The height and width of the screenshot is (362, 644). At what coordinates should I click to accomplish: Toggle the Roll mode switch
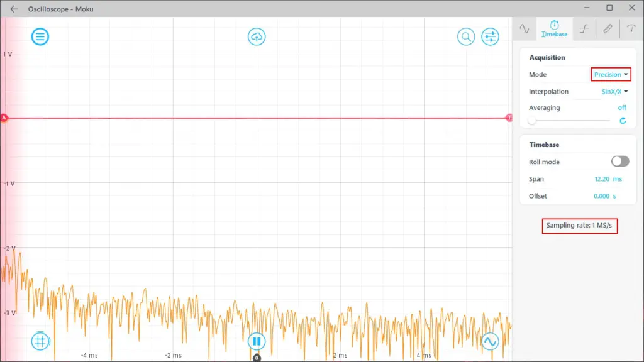pos(619,162)
